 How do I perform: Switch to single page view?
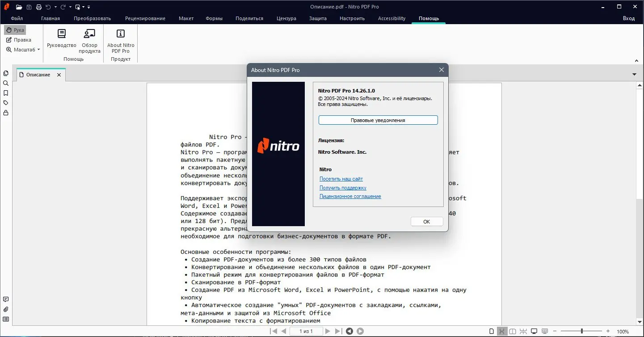tap(492, 331)
